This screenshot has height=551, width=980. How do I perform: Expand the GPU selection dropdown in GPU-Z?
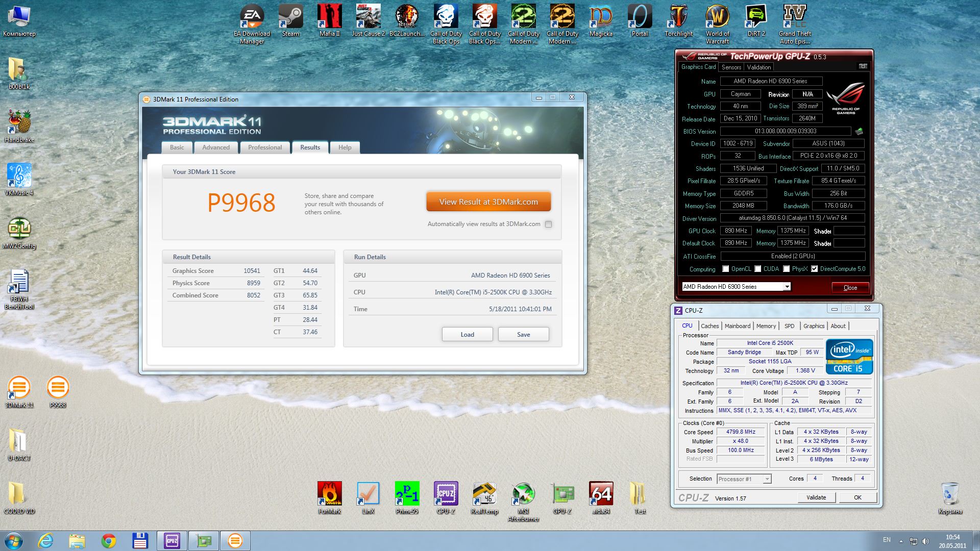(787, 287)
